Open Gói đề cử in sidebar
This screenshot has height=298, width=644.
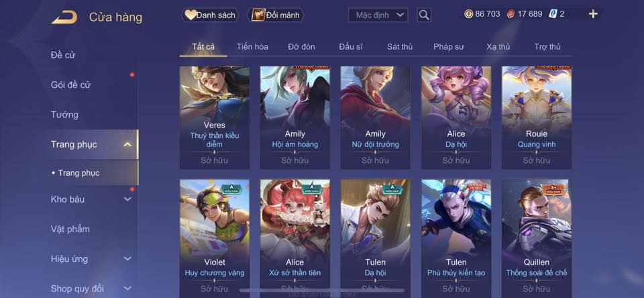point(70,85)
